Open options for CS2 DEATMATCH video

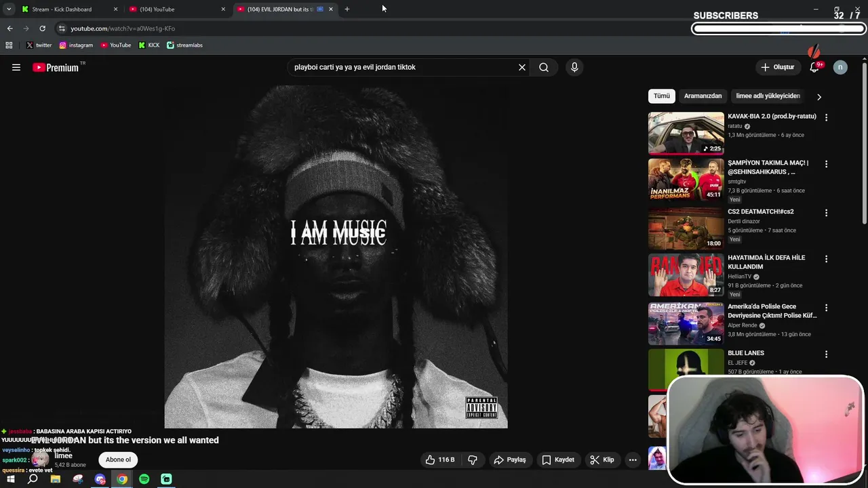click(x=826, y=213)
